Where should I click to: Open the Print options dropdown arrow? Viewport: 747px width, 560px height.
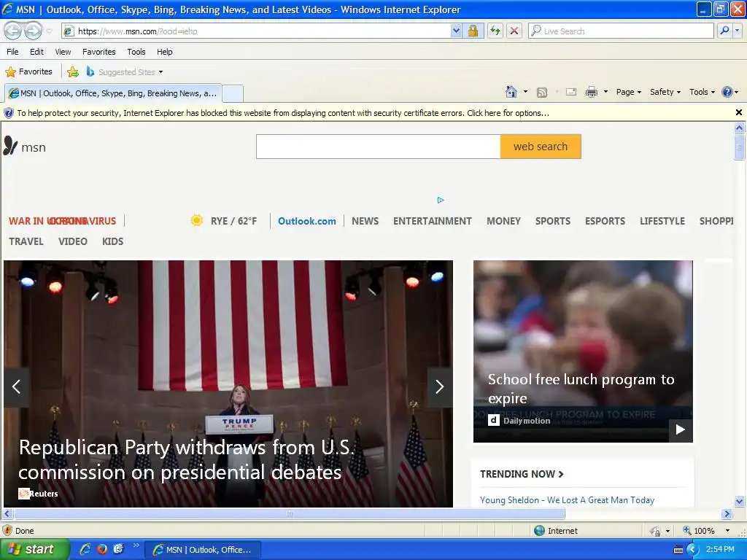coord(606,92)
